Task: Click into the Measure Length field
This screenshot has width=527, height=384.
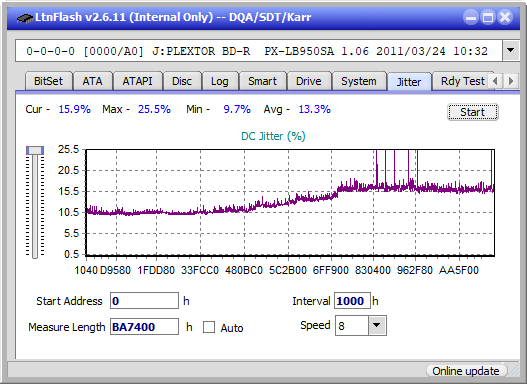Action: click(x=145, y=327)
